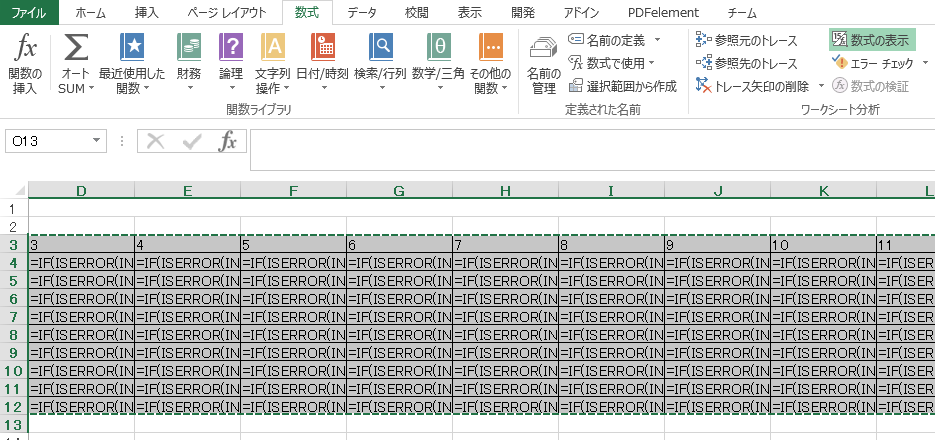Switch to the データ tab
Screen dimensions: 935x440
tap(362, 13)
